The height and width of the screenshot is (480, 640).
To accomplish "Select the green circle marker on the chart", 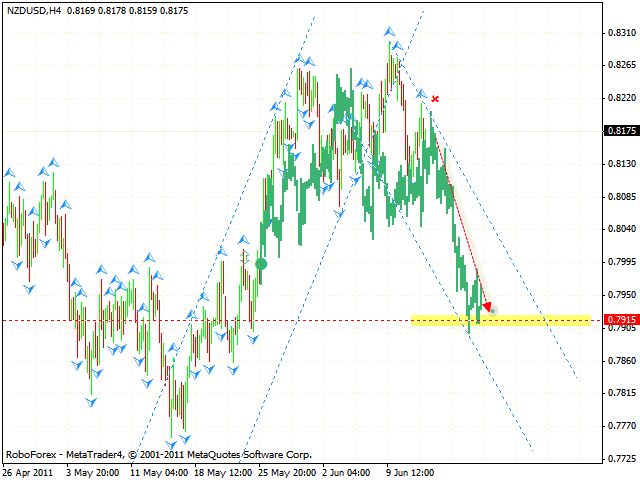I will click(x=261, y=264).
